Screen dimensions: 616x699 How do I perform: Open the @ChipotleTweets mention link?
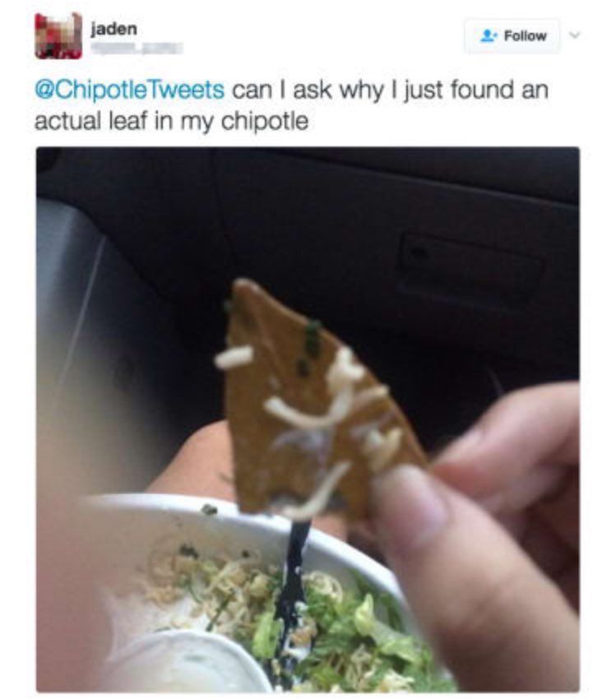[129, 90]
